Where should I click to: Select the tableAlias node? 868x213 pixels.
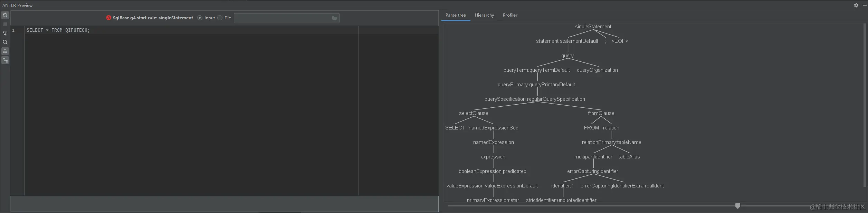click(629, 157)
